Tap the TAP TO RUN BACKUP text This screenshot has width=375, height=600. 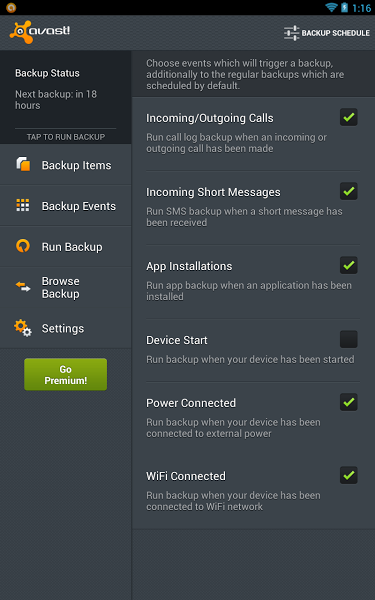coord(65,137)
